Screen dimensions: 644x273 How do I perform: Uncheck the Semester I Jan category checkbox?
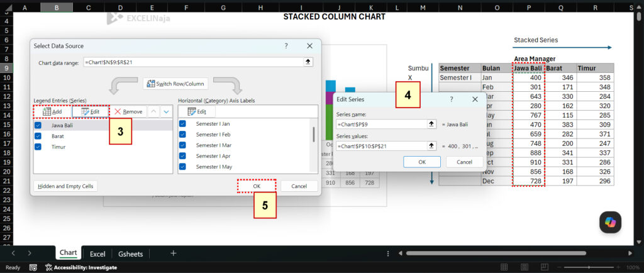[x=183, y=123]
